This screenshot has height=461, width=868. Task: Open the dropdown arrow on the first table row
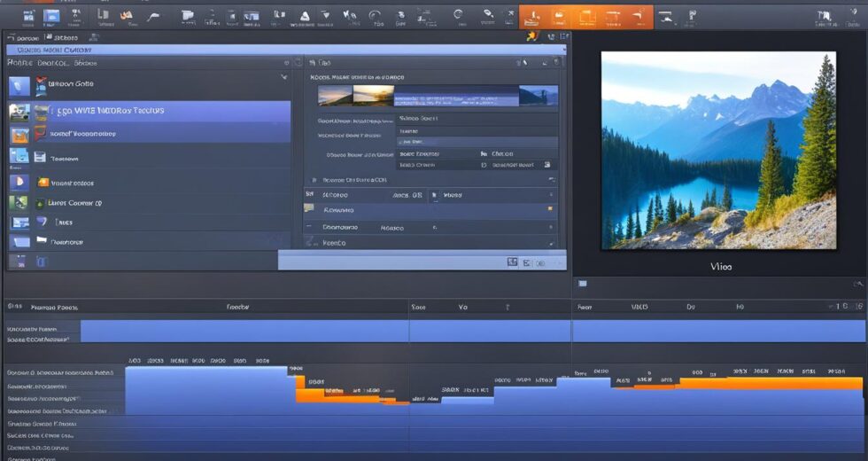tap(551, 194)
